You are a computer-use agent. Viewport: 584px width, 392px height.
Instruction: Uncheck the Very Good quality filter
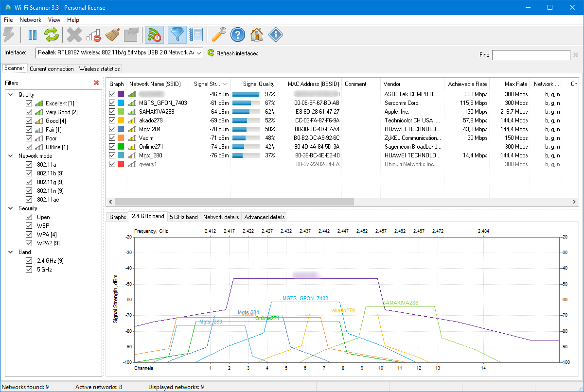(29, 112)
